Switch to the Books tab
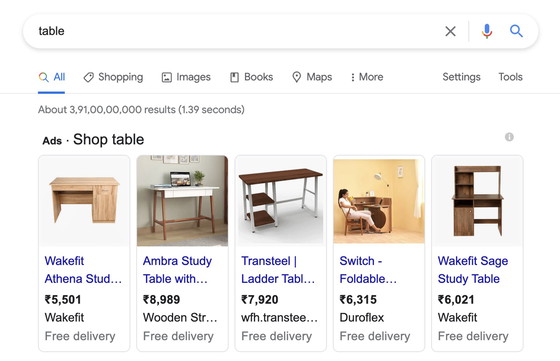 [x=251, y=77]
